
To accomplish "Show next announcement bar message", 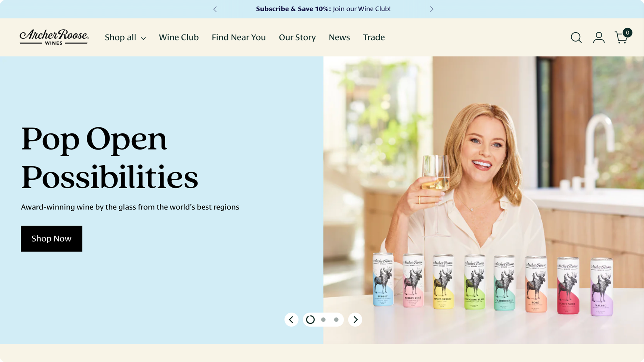I will (432, 9).
